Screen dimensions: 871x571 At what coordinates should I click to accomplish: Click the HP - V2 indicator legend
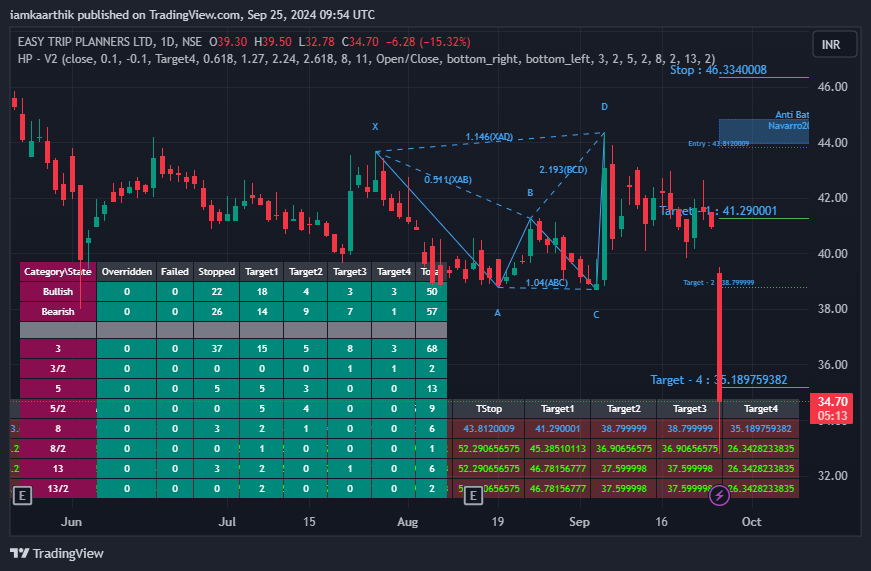click(x=366, y=59)
